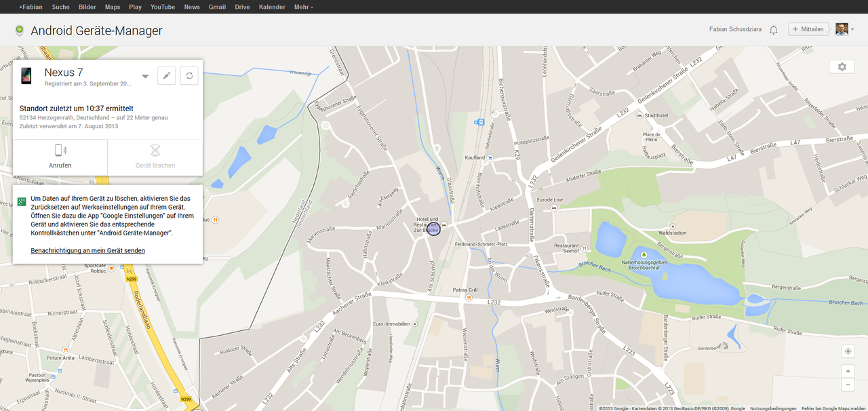
Task: Refresh the Nexus 7 location
Action: (x=189, y=76)
